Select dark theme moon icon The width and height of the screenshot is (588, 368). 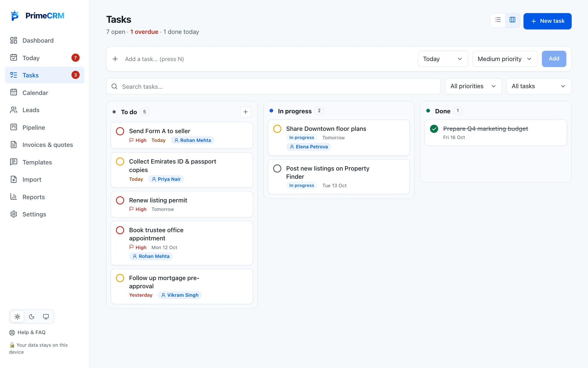pyautogui.click(x=32, y=317)
